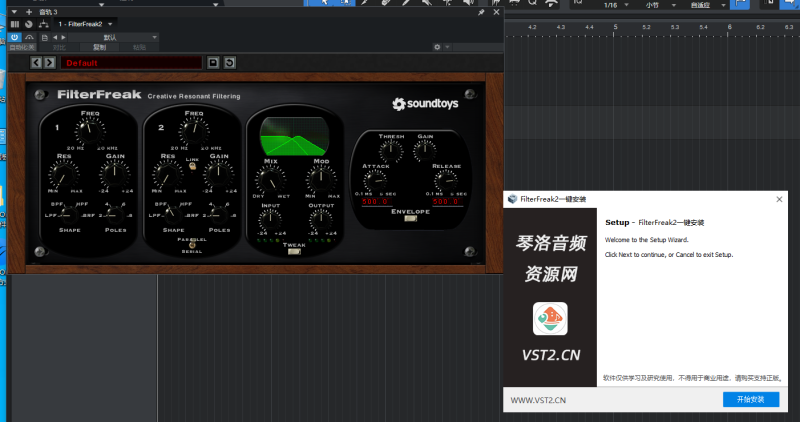Toggle the Parallel/Serial routing switch
800x422 pixels.
click(x=192, y=246)
